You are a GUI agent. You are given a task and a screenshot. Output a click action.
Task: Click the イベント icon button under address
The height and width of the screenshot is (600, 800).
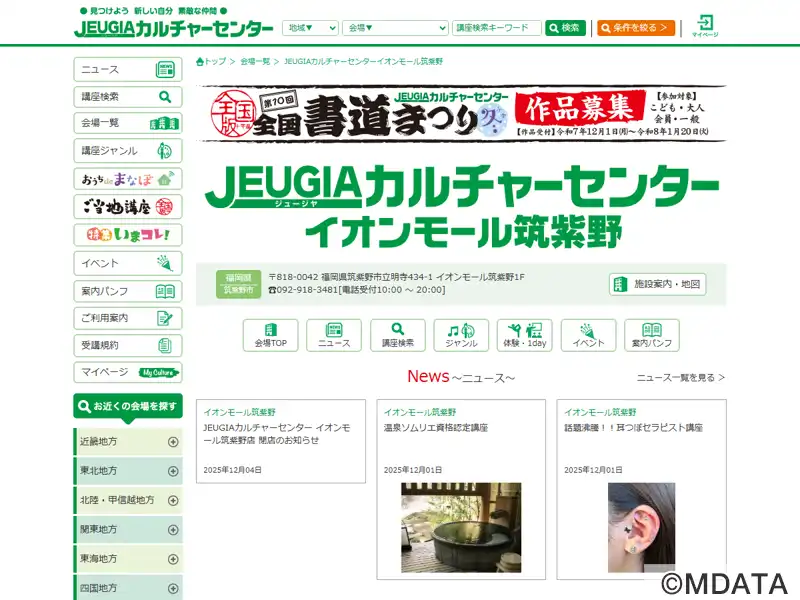tap(588, 335)
